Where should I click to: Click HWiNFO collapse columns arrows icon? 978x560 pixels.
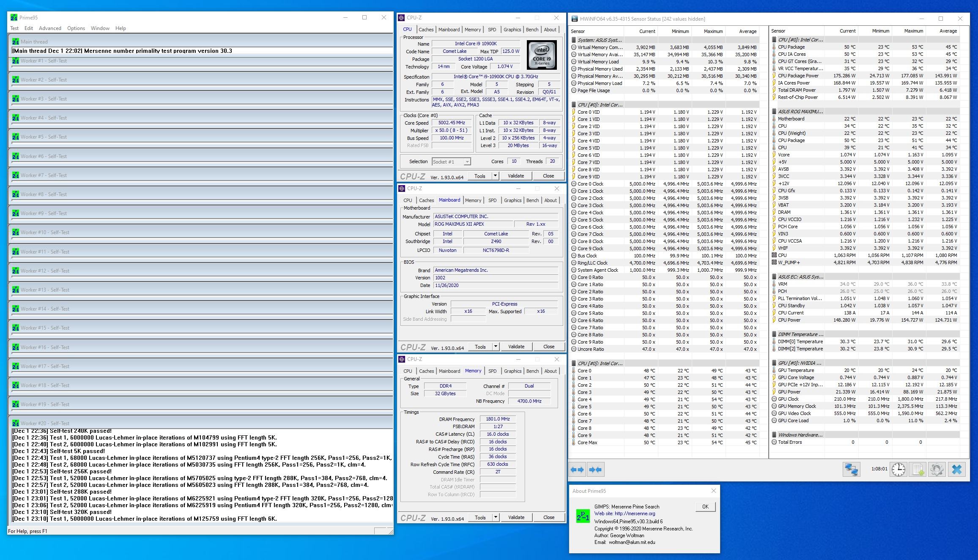point(595,470)
